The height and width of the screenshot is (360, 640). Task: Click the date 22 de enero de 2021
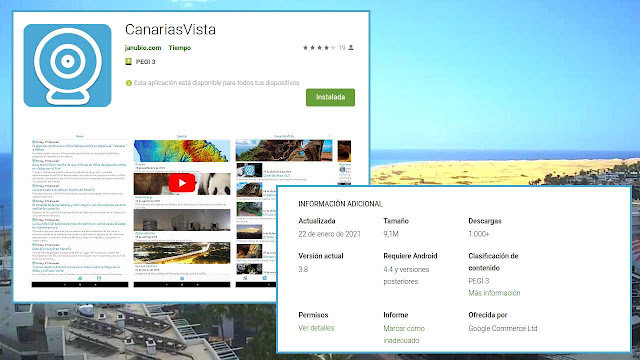[329, 234]
